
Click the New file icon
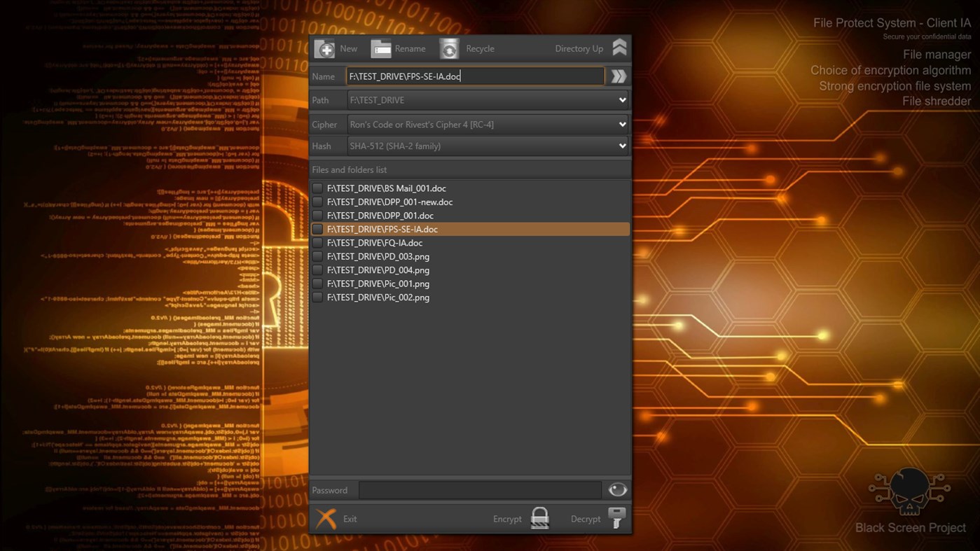325,48
